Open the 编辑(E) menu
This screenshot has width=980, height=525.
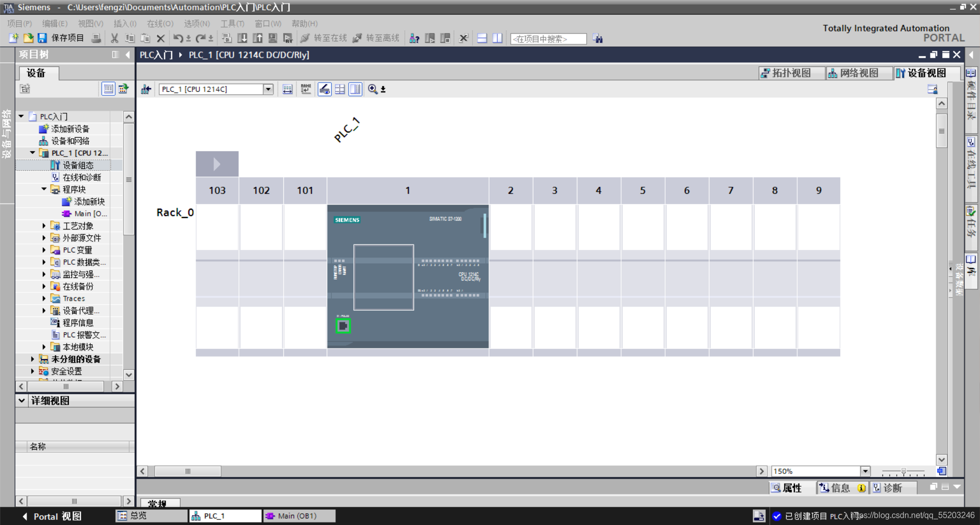(x=55, y=23)
